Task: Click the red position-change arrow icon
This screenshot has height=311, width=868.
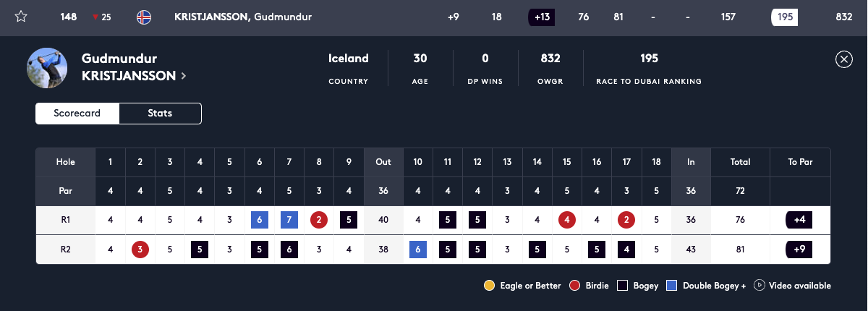Action: (x=95, y=17)
